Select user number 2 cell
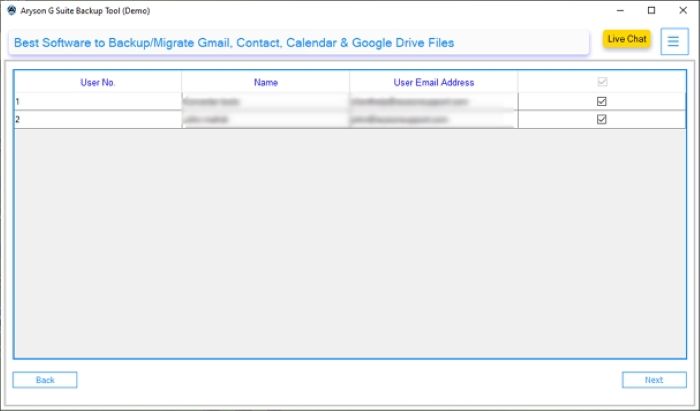Screen dimensions: 700x411 coord(98,119)
